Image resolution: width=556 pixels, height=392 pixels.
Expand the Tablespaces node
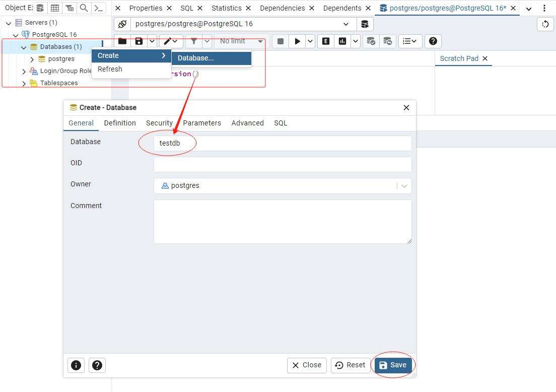click(x=24, y=83)
